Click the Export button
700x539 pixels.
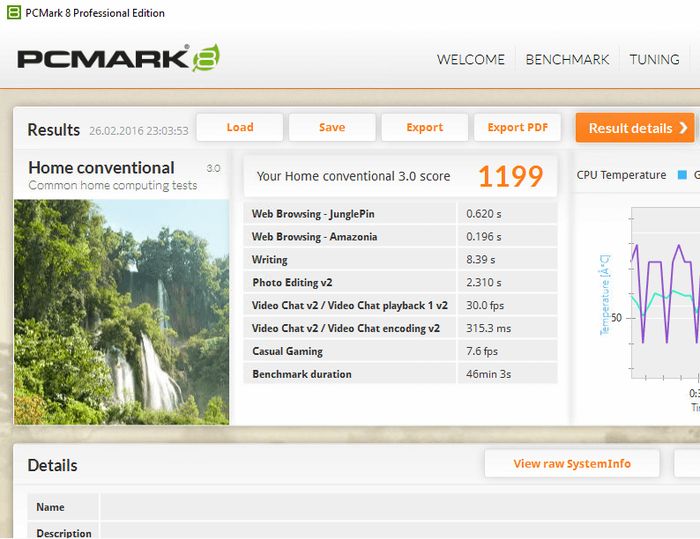point(425,128)
